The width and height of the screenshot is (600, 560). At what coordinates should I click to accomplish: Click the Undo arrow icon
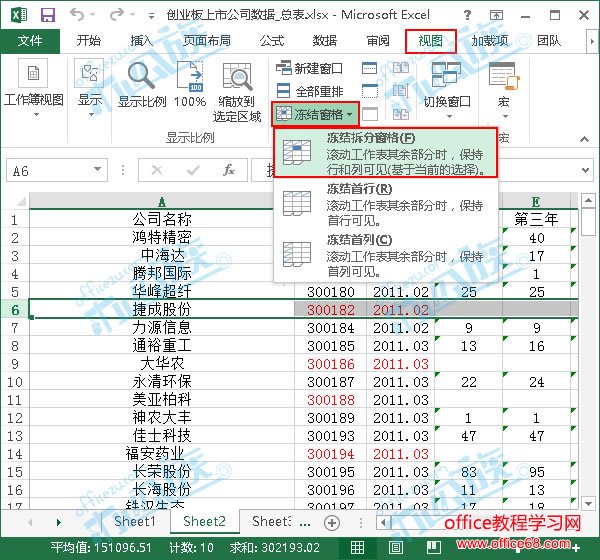click(77, 15)
